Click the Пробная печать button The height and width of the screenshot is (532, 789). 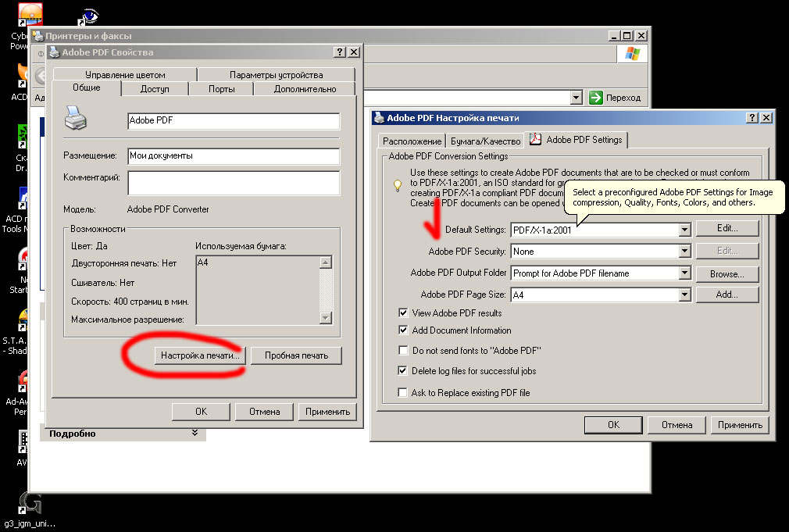pos(296,355)
